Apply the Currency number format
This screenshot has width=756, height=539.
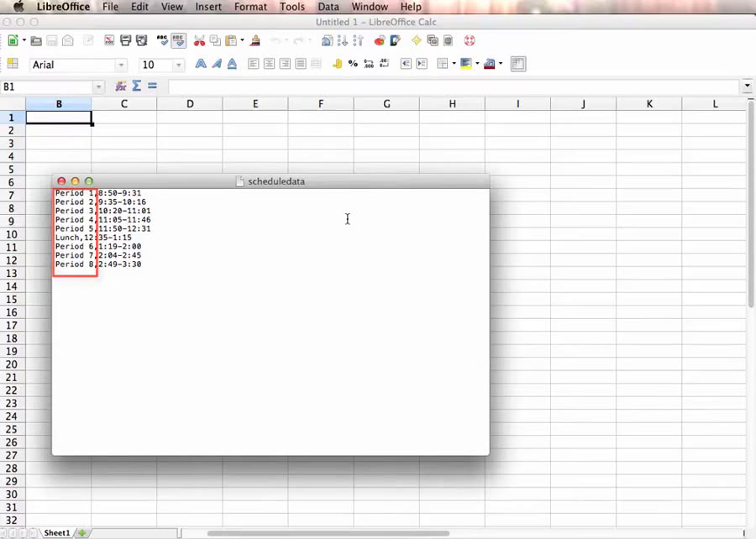coord(338,64)
